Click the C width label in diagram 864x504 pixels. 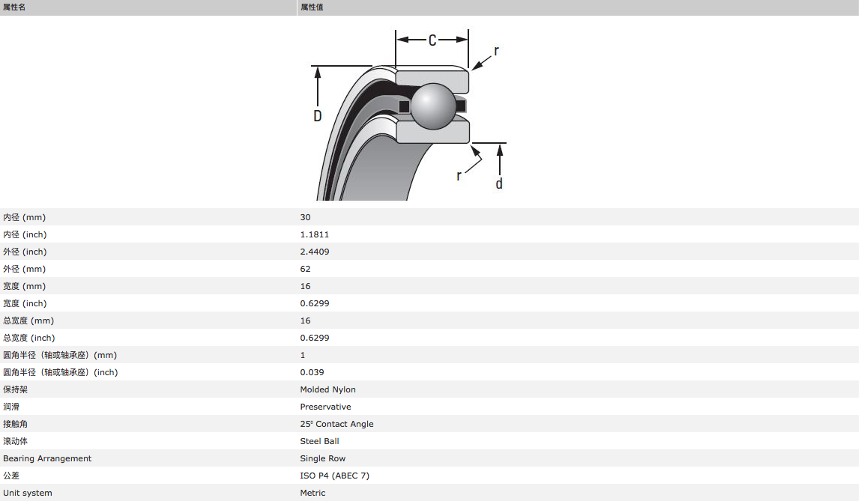click(432, 40)
